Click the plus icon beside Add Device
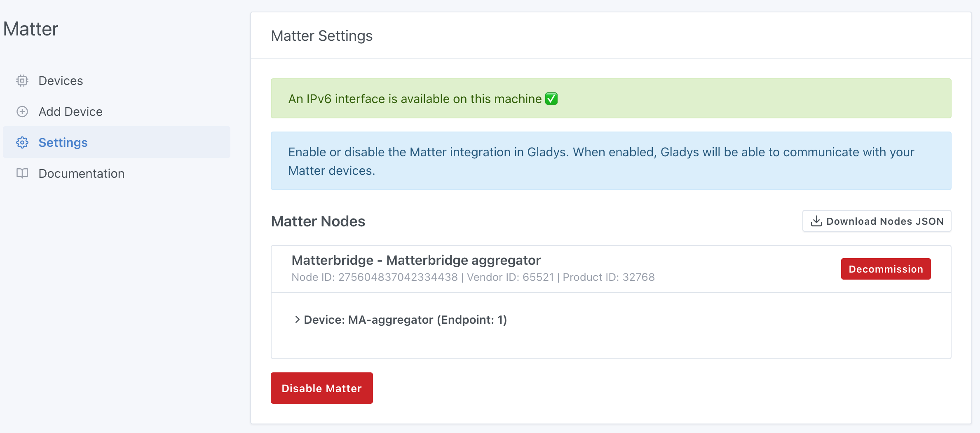 click(x=22, y=111)
